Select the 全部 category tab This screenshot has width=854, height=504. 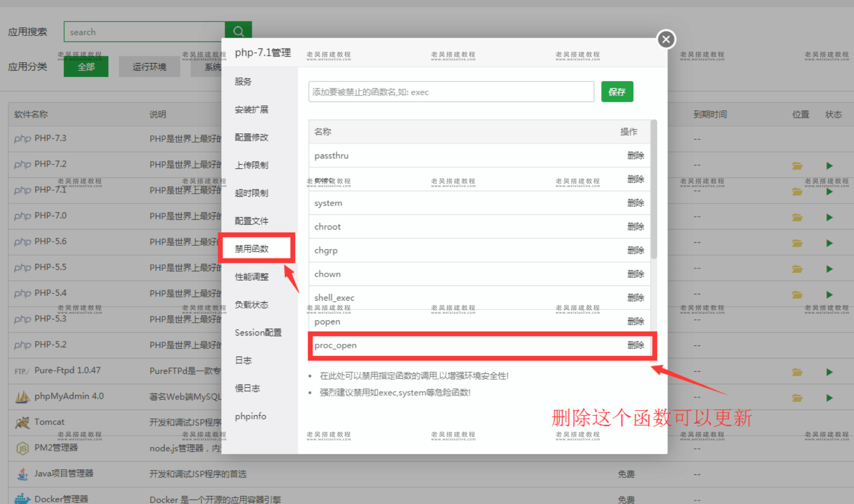(x=86, y=66)
